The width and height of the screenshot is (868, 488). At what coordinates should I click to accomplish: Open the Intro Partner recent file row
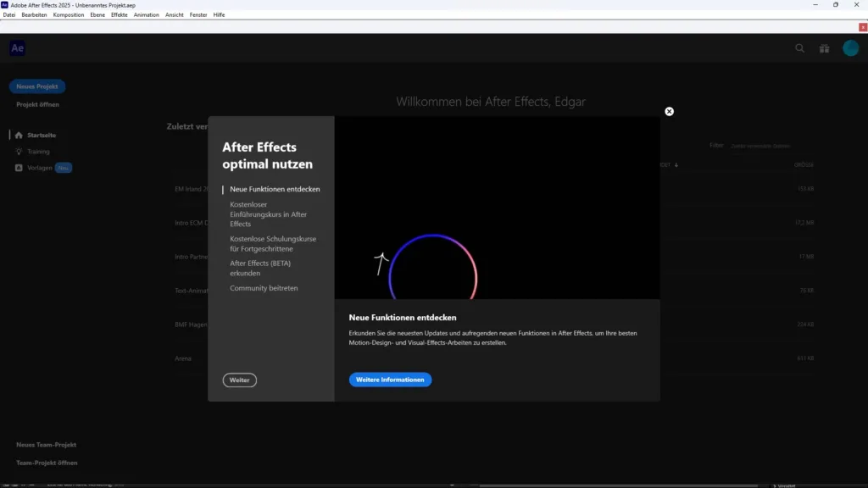pos(192,257)
